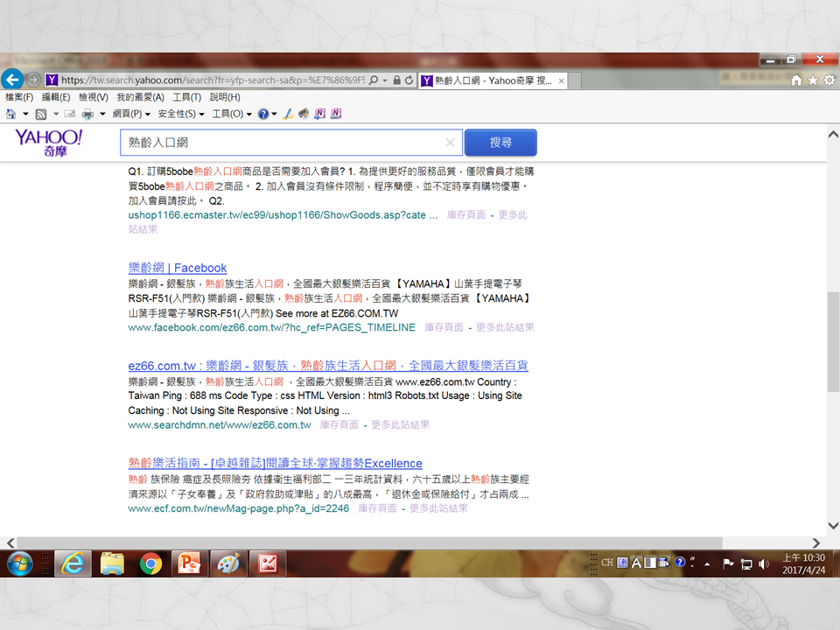Click the last OneNote icon in command bar
The image size is (840, 630).
coord(336,114)
